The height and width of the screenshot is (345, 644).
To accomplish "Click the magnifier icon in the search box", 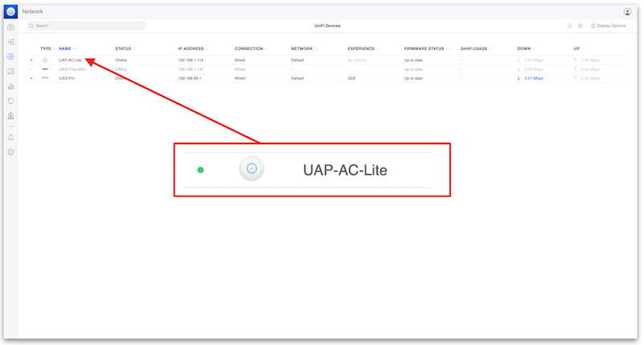I will [x=31, y=26].
